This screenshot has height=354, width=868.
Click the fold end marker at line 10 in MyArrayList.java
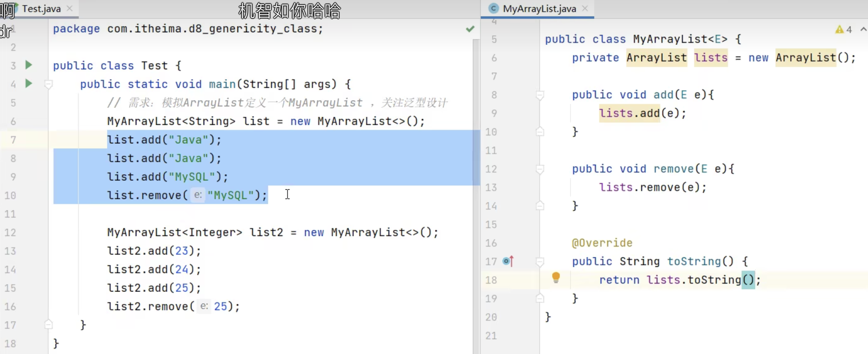pos(540,131)
